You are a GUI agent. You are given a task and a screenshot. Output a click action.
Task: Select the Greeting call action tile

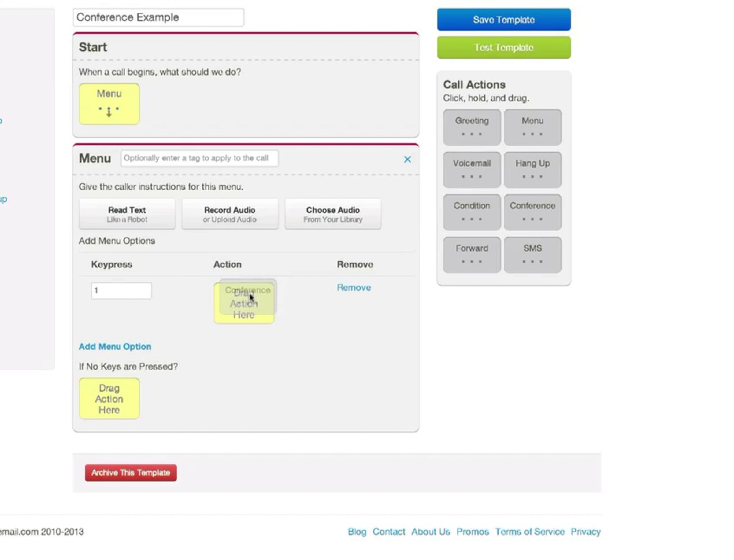tap(472, 127)
